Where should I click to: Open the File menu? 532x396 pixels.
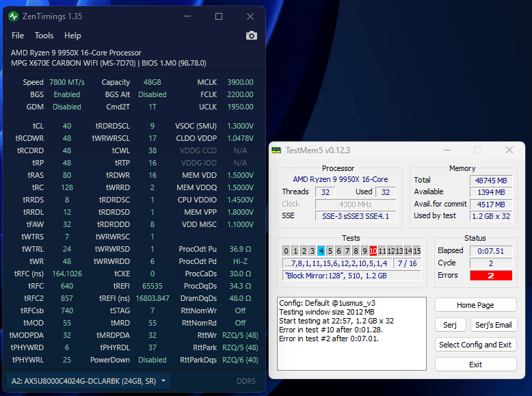click(x=18, y=36)
